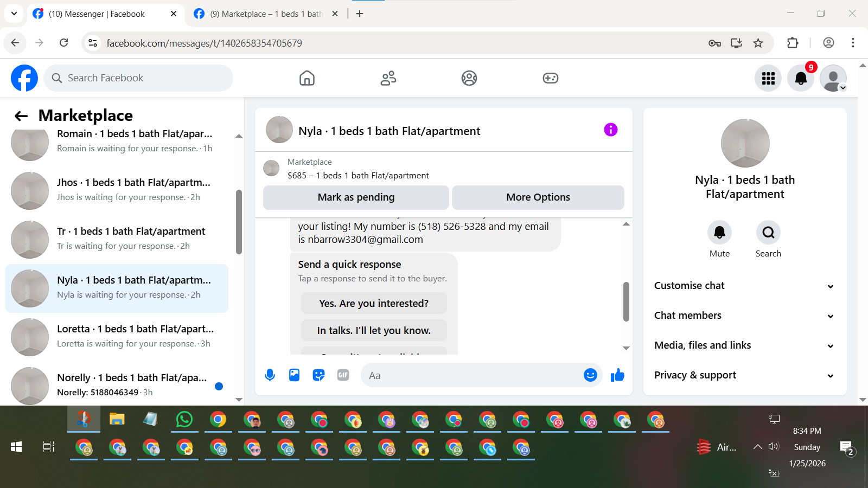Open the Notifications bell
Viewport: 868px width, 488px height.
click(x=801, y=78)
